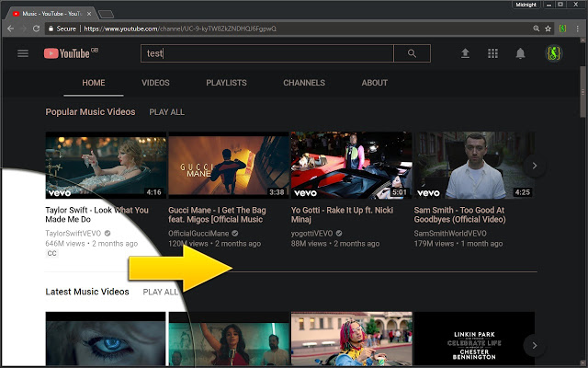Close the Music - YouTube tab

tap(89, 14)
